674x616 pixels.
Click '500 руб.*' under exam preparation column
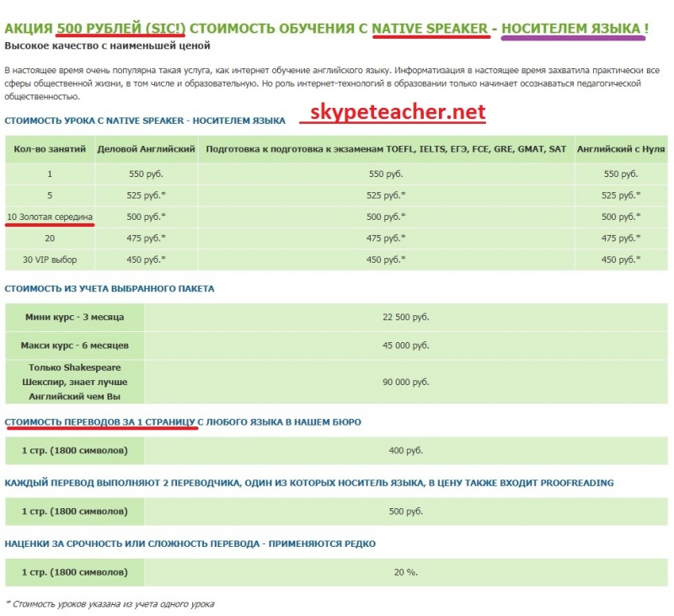386,217
